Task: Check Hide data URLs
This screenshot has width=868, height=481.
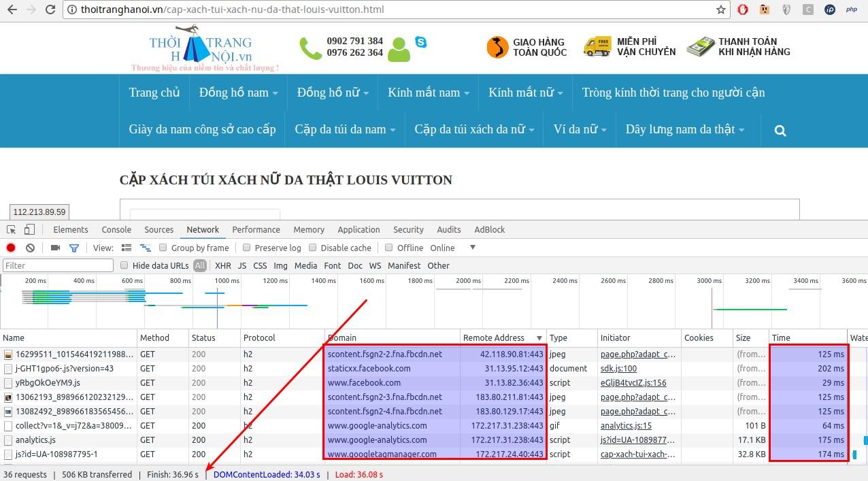Action: [x=124, y=265]
